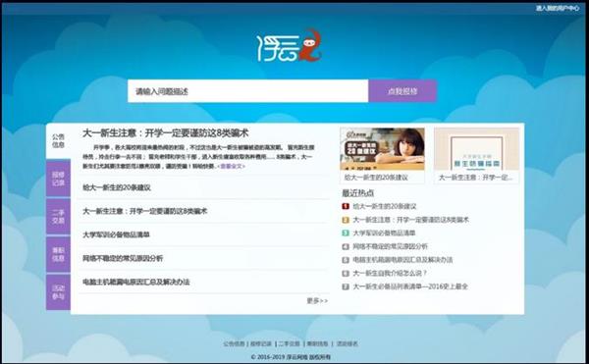Open hot item 大学军训必备物品清单 in 最近热点

point(384,234)
